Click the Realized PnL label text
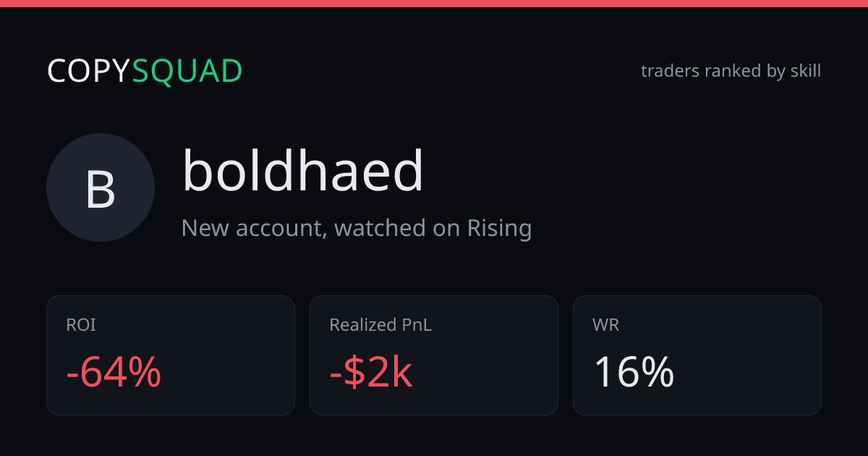 point(380,325)
